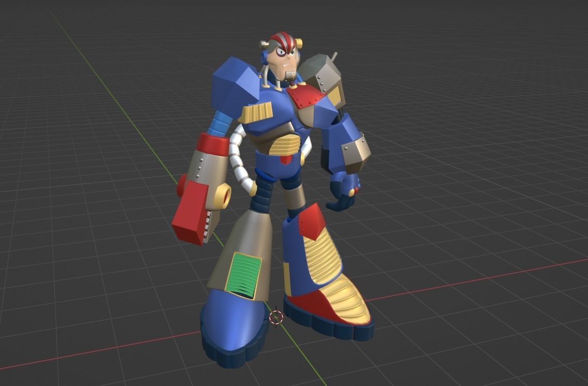
Task: Select the robot's head with striped helmet
Action: pyautogui.click(x=283, y=55)
